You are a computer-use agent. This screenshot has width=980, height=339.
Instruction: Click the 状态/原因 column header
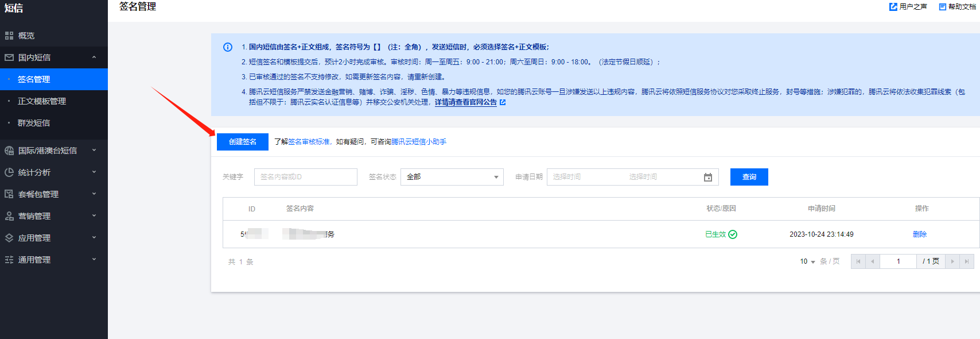click(x=721, y=209)
